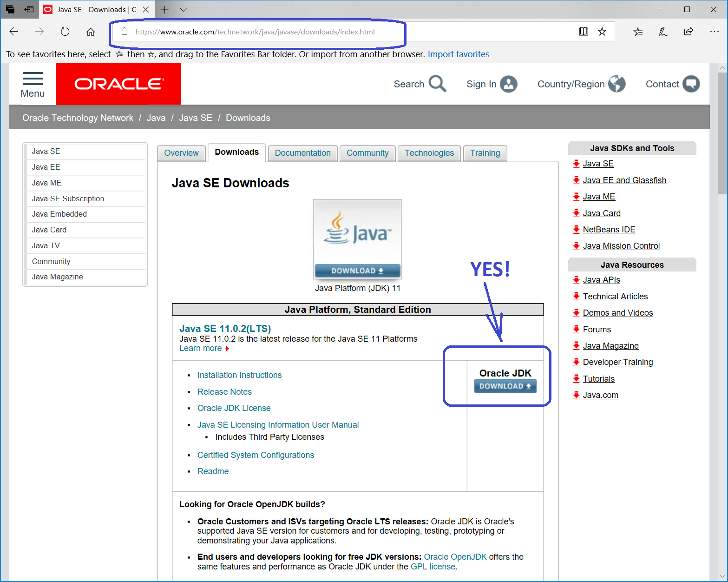728x582 pixels.
Task: Click the Java Platform JDK 11 download image
Action: point(357,239)
